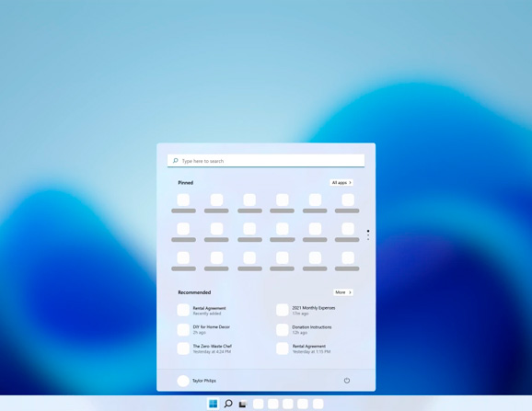Open DIY for Home Decor document
The width and height of the screenshot is (532, 411).
click(204, 329)
